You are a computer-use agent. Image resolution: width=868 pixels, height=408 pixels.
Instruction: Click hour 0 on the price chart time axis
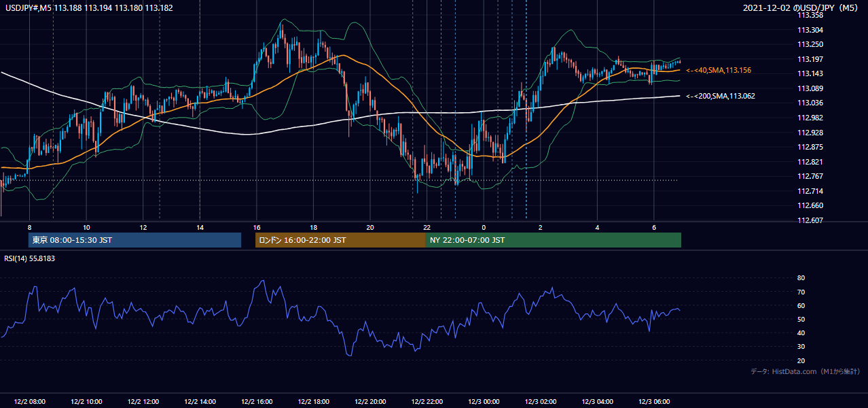484,227
